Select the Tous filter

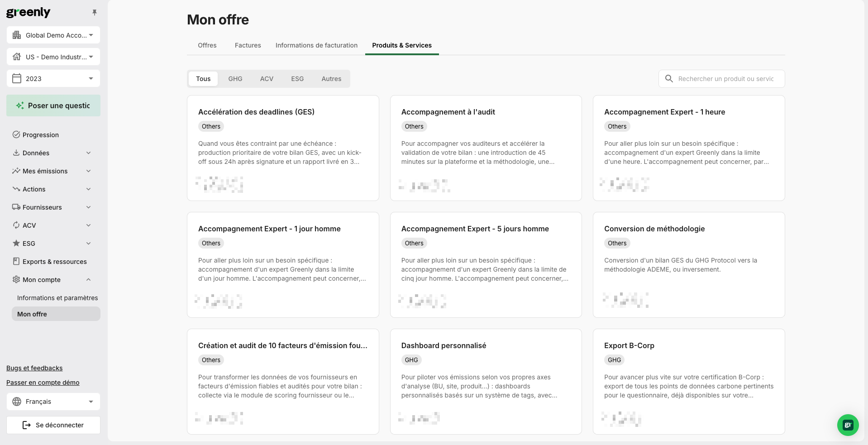203,79
